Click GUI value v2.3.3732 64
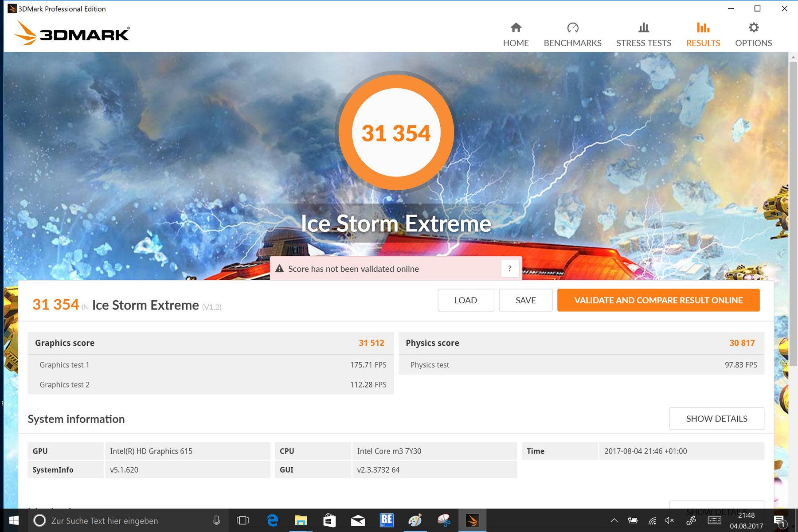 [x=378, y=469]
